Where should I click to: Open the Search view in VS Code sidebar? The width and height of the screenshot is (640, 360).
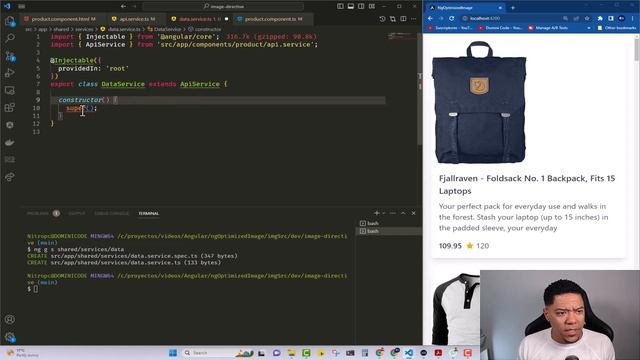point(10,38)
